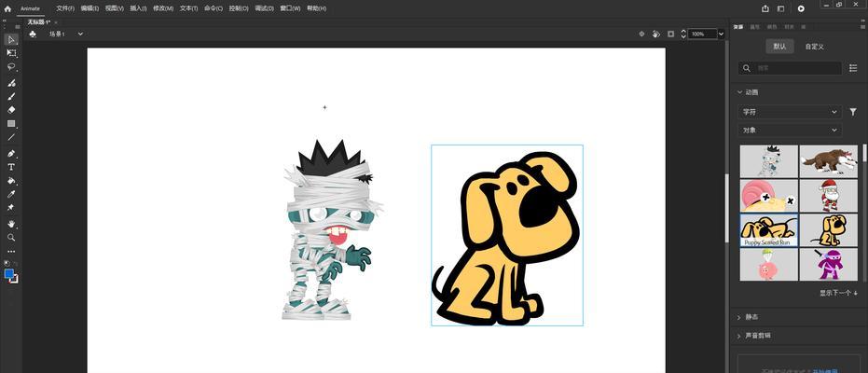Click the assets search field
The width and height of the screenshot is (868, 373).
[790, 67]
